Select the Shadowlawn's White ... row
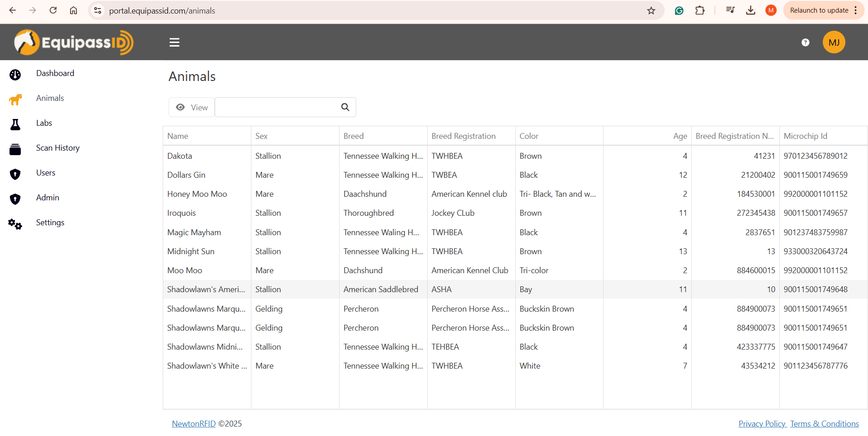868x436 pixels. [515, 366]
